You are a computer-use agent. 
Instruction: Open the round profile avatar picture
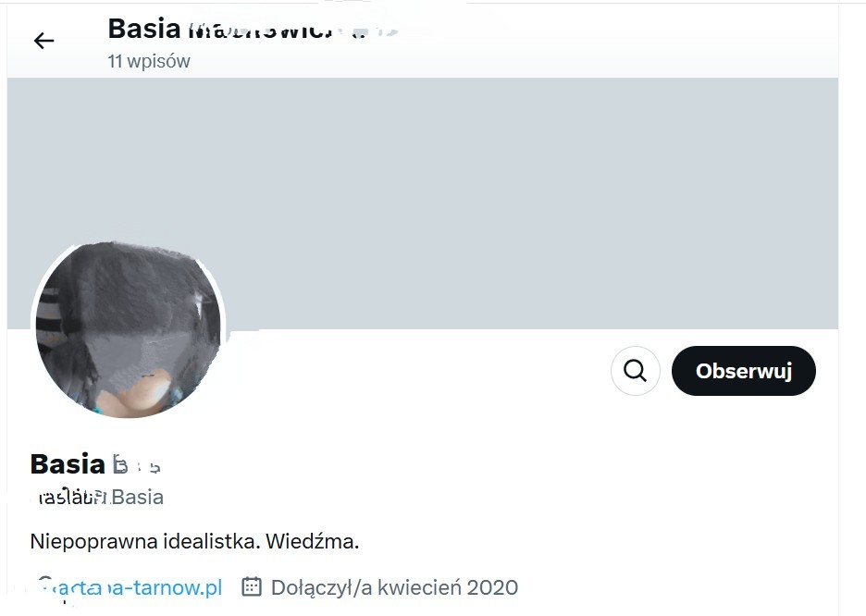point(128,329)
